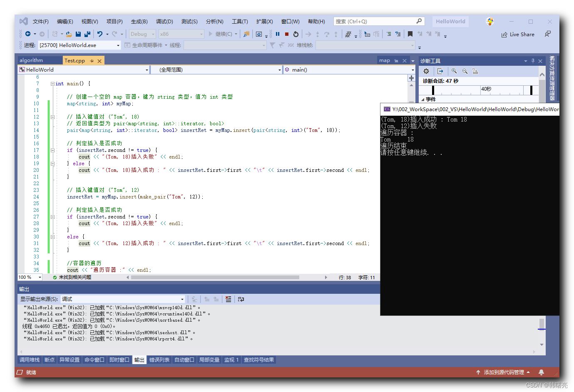Open the 扩展(X) menu
Viewport: 574px width, 392px height.
pos(264,22)
